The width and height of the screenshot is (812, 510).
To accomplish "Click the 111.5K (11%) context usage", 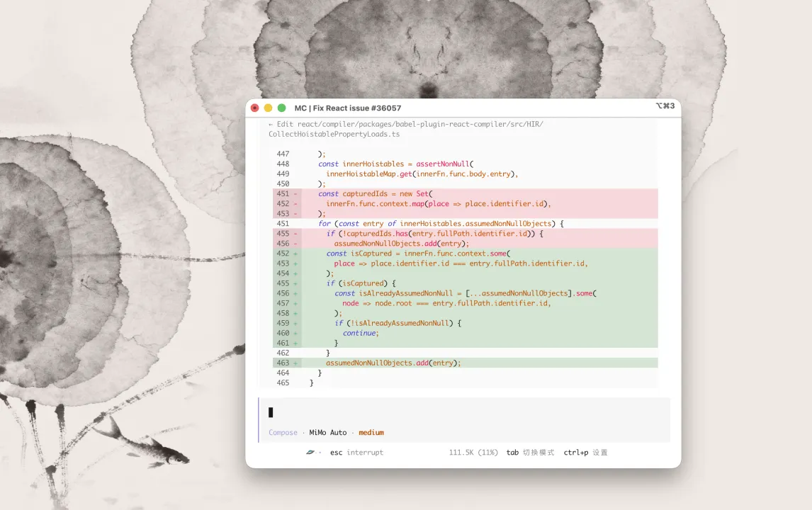I will coord(473,452).
